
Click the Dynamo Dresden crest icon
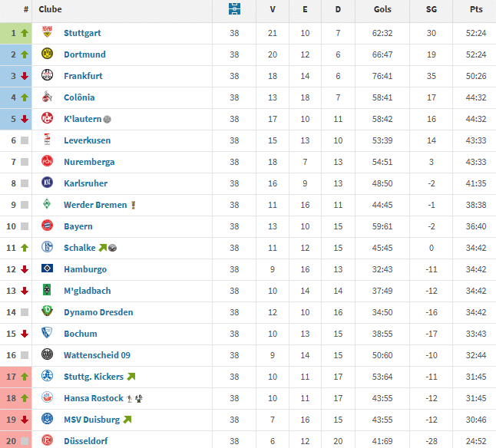pos(47,312)
